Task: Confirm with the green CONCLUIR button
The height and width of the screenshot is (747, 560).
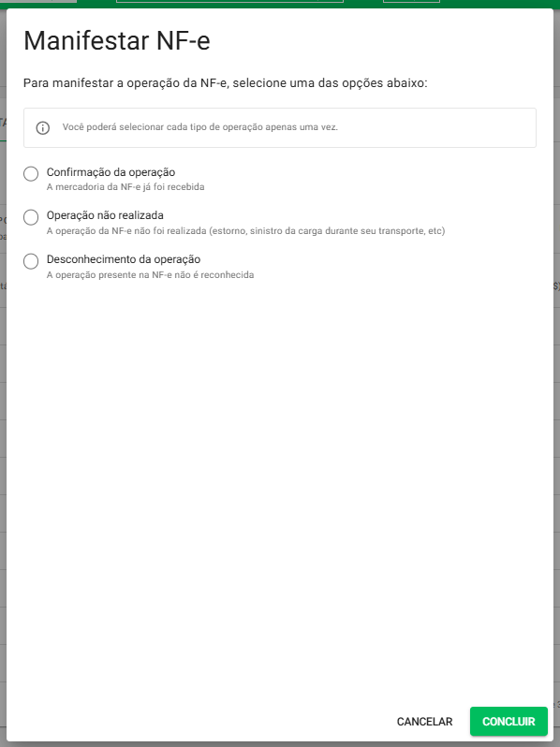Action: (x=508, y=722)
